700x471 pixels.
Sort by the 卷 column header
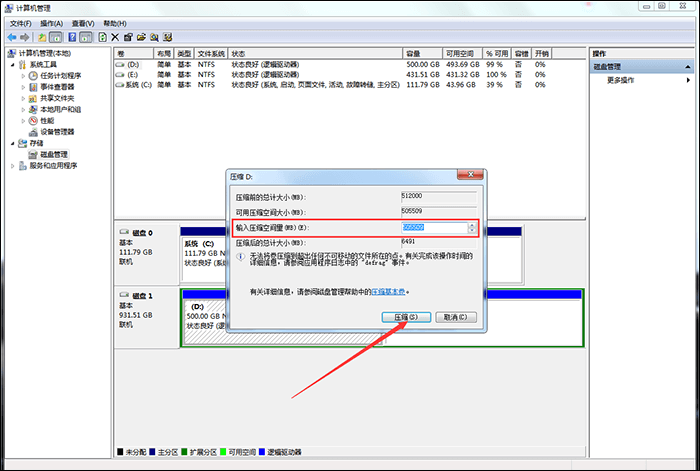point(133,54)
